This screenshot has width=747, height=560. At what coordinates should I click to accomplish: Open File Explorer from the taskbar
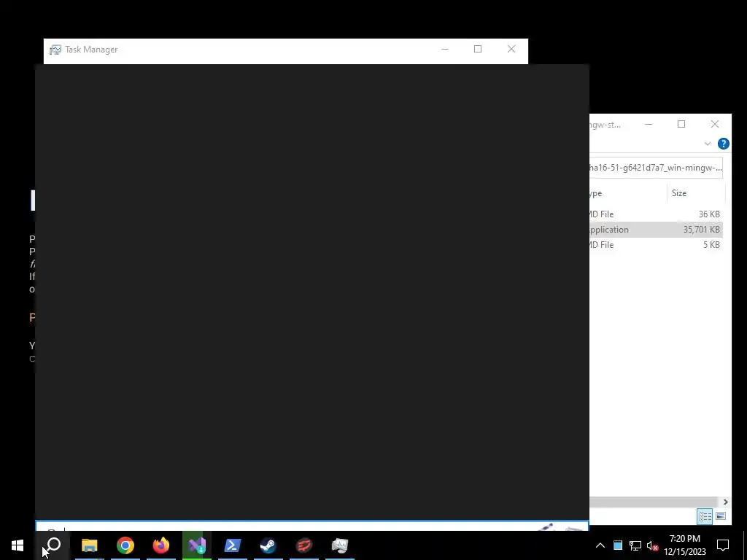(x=89, y=545)
